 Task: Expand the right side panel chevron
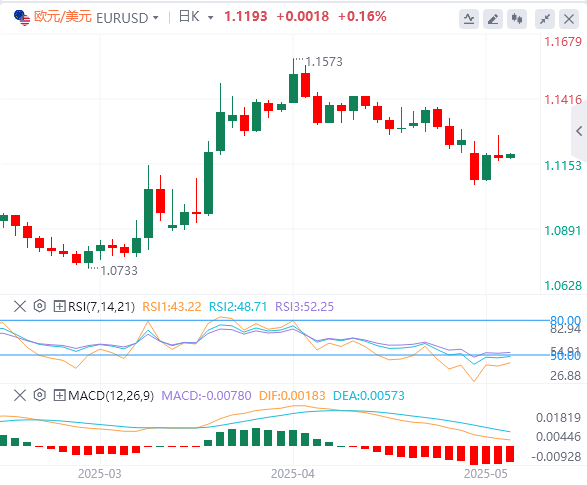pyautogui.click(x=579, y=131)
